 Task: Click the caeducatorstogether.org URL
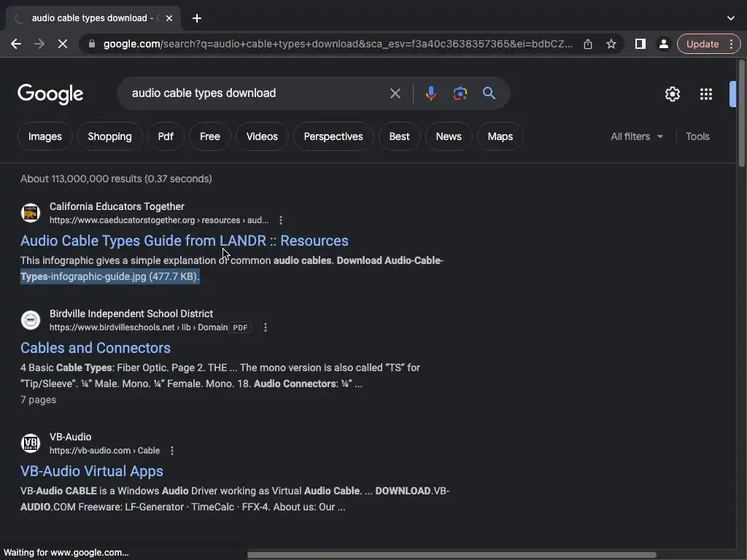[x=158, y=220]
